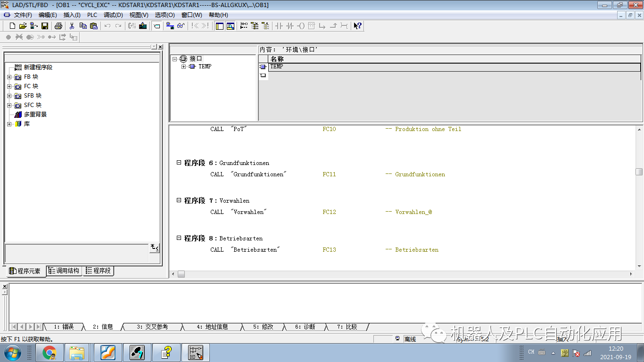The image size is (644, 362).
Task: Click the code vertical scrollbar thumb
Action: click(639, 172)
